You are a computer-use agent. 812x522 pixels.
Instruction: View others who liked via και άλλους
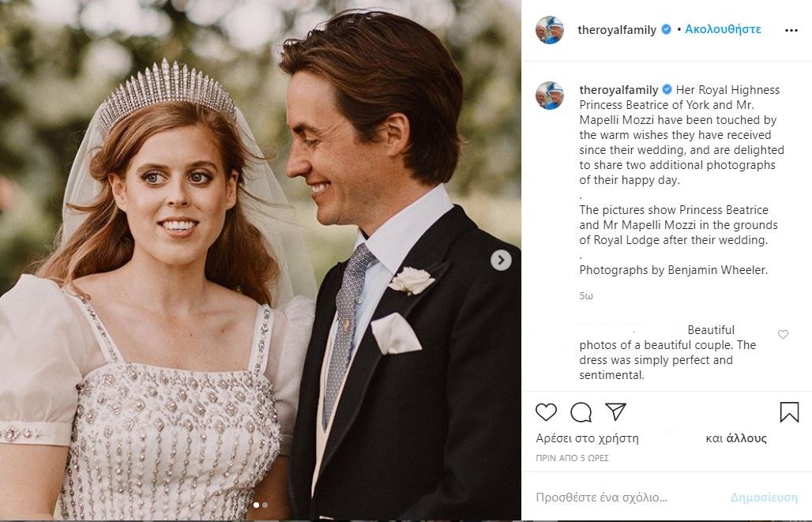pos(736,438)
